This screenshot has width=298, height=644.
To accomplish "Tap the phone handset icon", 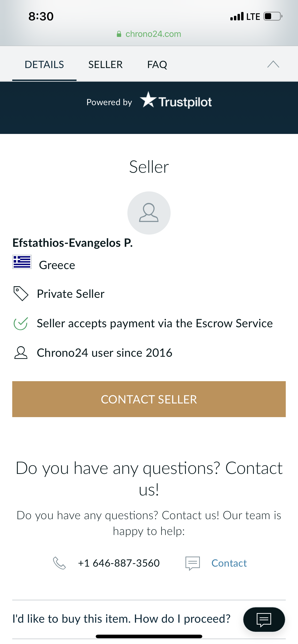I will pyautogui.click(x=59, y=563).
